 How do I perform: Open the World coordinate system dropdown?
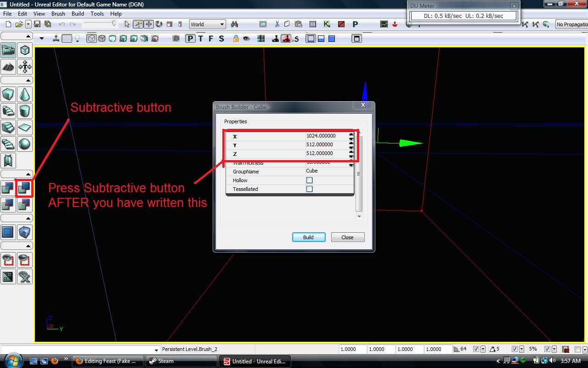[208, 24]
